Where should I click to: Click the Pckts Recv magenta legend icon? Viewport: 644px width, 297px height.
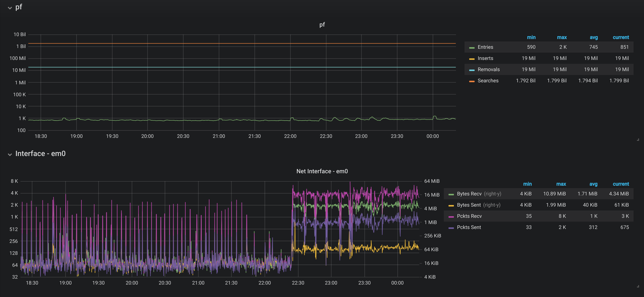[451, 217]
